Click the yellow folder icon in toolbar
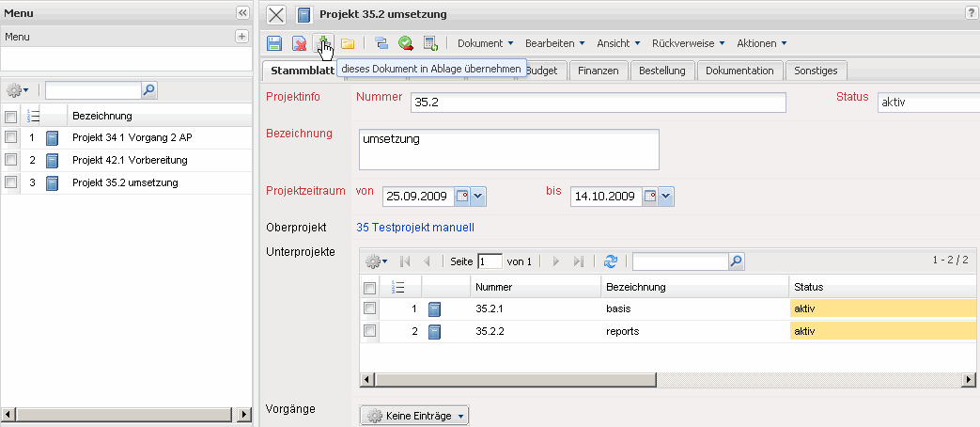The image size is (980, 427). click(x=348, y=43)
